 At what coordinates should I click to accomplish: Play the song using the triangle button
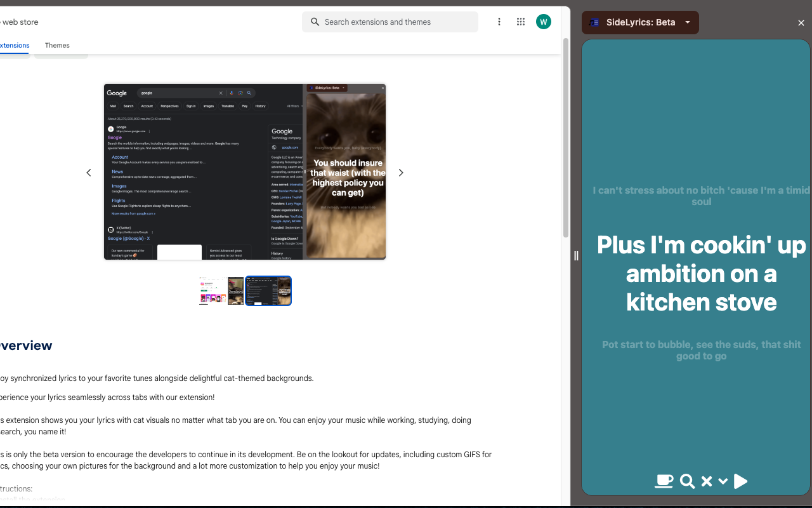click(x=740, y=481)
